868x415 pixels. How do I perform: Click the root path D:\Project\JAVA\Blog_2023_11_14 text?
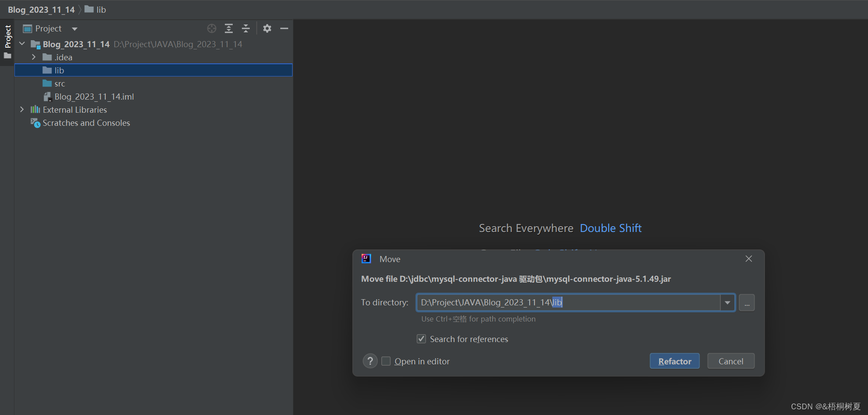178,44
